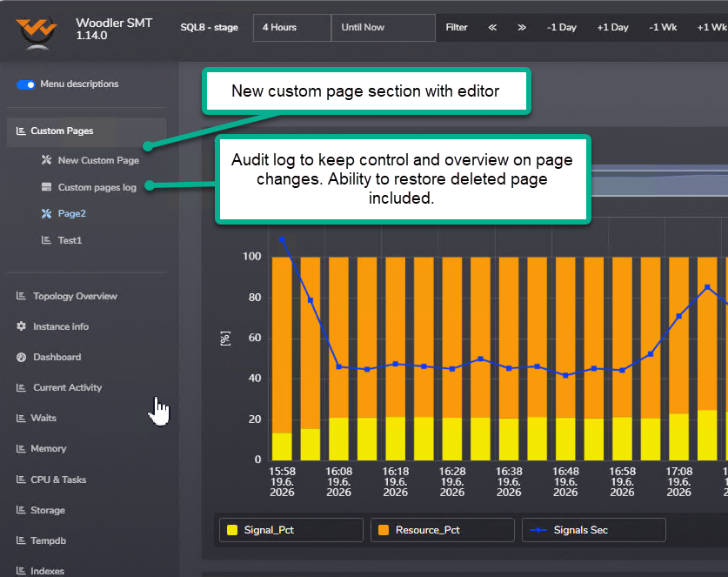This screenshot has width=728, height=577.
Task: Open the Page2 custom page
Action: pyautogui.click(x=72, y=214)
